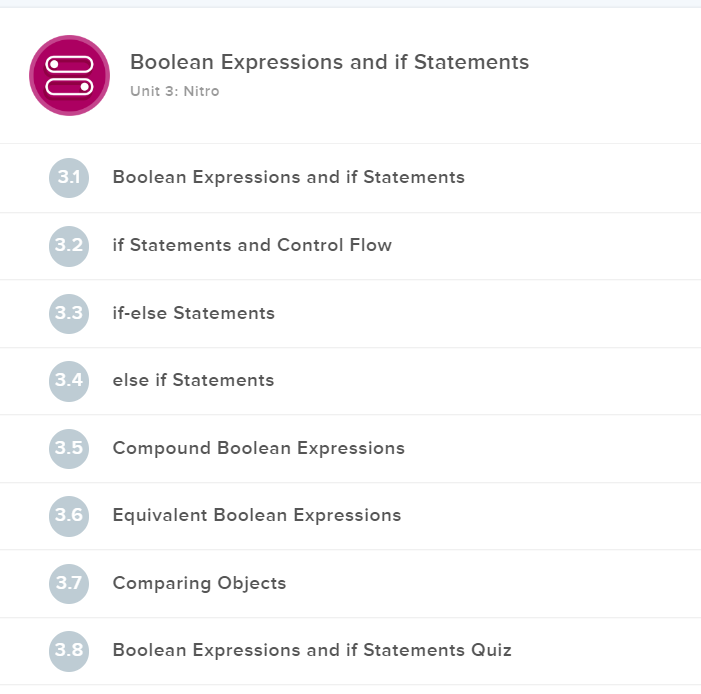
Task: Click the 3.5 lesson number badge
Action: [x=69, y=448]
